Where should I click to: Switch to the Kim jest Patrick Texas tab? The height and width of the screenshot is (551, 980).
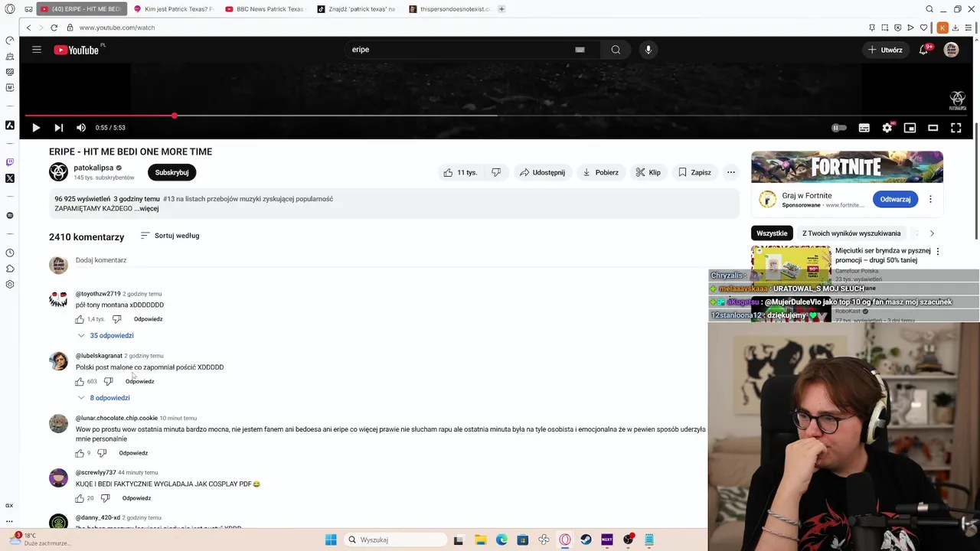[x=173, y=9]
